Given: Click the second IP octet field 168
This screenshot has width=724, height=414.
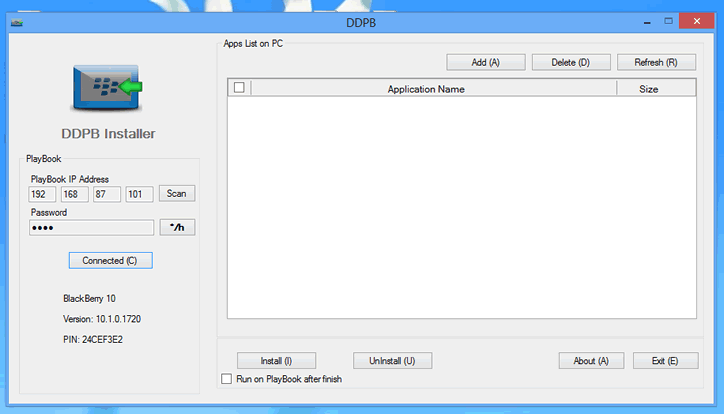Looking at the screenshot, I should click(74, 194).
